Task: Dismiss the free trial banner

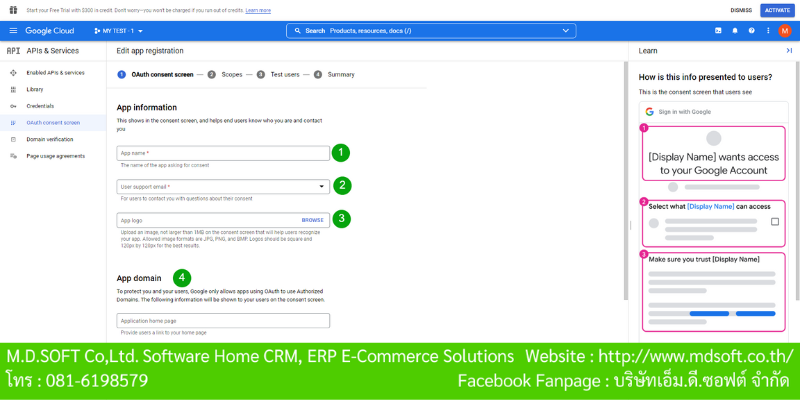Action: tap(741, 10)
